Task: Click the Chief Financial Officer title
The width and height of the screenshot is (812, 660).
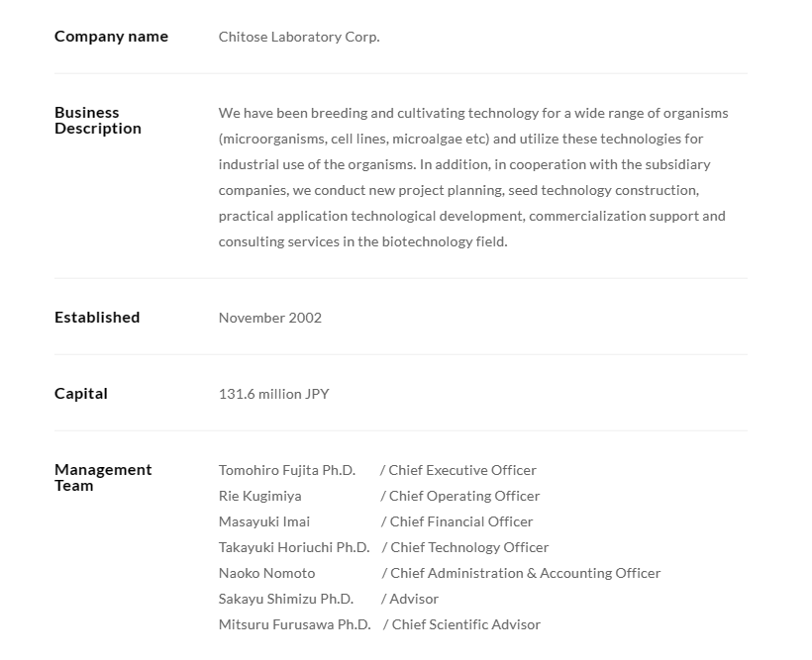Action: pyautogui.click(x=461, y=521)
